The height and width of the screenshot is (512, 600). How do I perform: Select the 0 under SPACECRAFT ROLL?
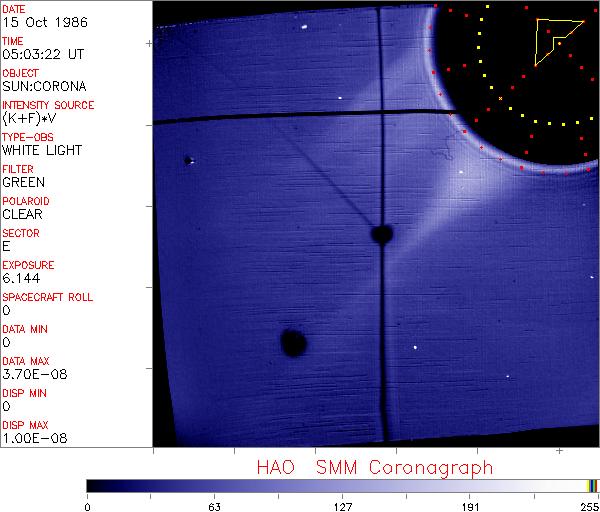point(6,310)
